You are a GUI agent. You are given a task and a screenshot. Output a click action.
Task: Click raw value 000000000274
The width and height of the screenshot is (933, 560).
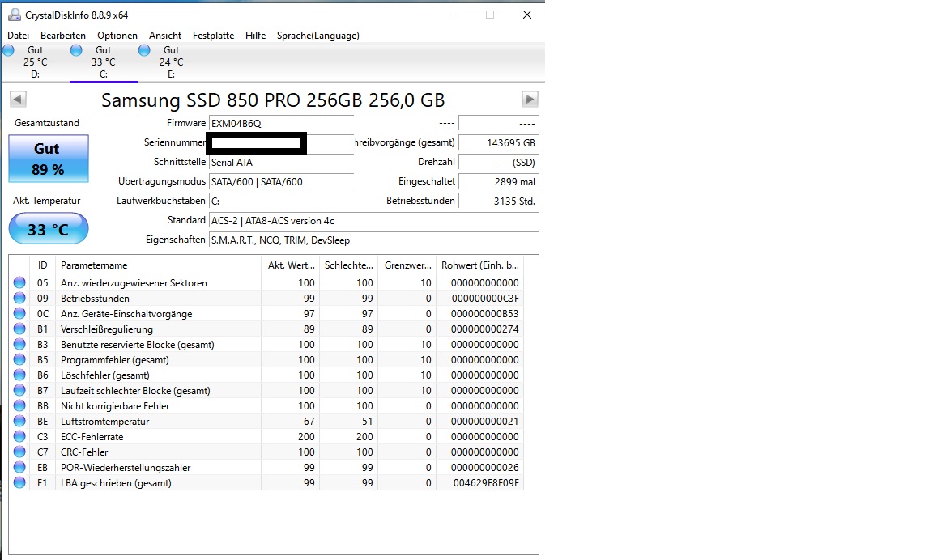[485, 329]
